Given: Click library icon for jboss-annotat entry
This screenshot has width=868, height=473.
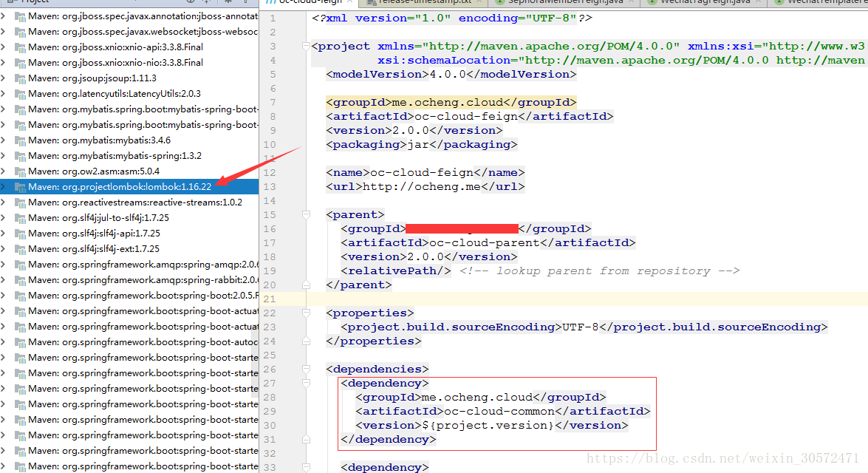Looking at the screenshot, I should pyautogui.click(x=21, y=16).
